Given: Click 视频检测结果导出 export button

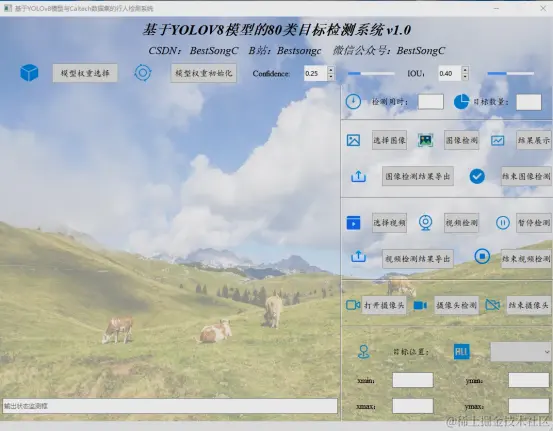Looking at the screenshot, I should (x=418, y=259).
